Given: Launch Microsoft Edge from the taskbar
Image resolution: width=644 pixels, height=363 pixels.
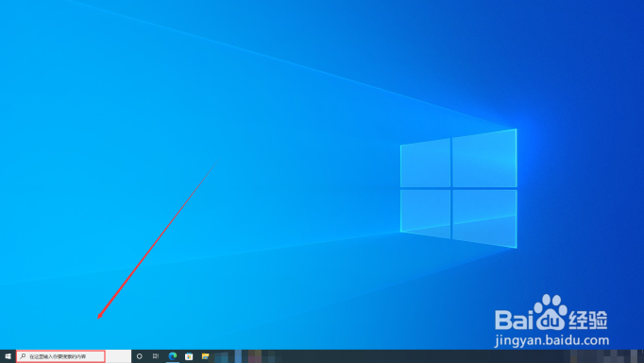Looking at the screenshot, I should pyautogui.click(x=173, y=356).
